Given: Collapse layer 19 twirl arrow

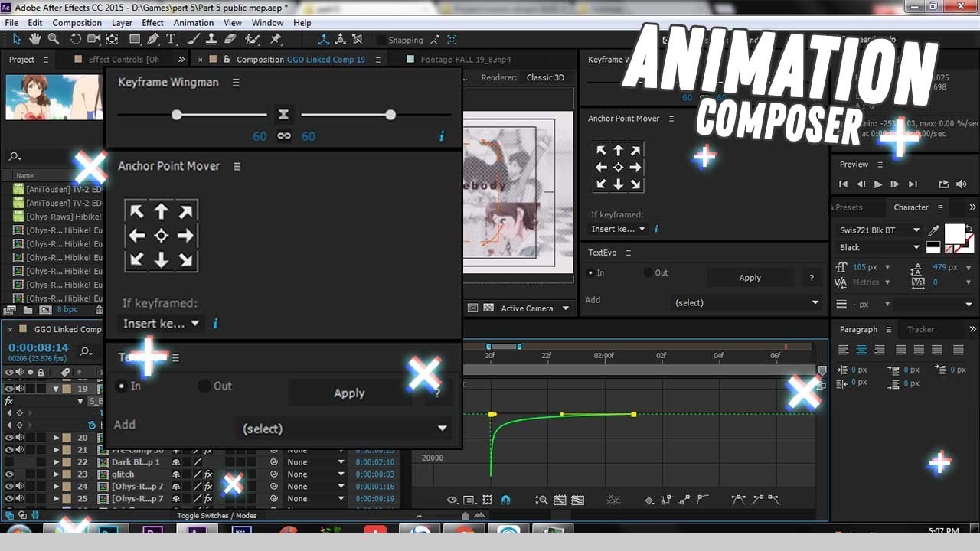Looking at the screenshot, I should [56, 389].
